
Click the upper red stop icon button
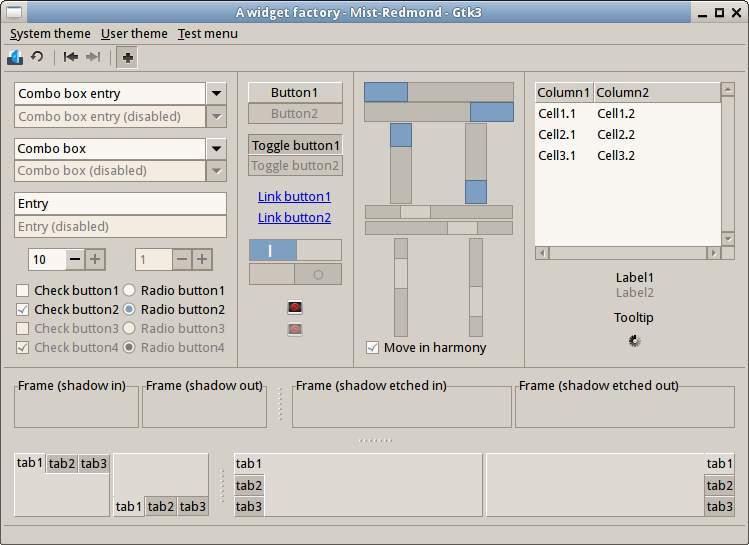tap(295, 307)
